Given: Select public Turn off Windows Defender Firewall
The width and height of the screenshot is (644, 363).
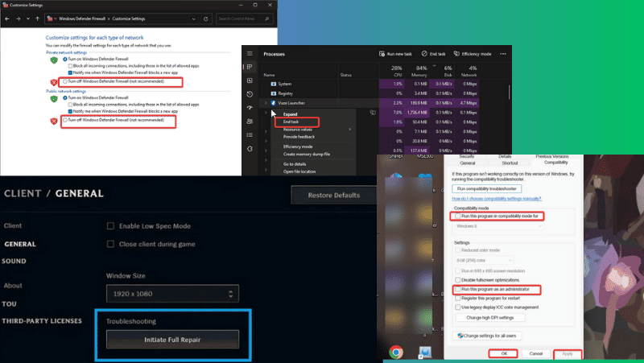Looking at the screenshot, I should (x=65, y=120).
